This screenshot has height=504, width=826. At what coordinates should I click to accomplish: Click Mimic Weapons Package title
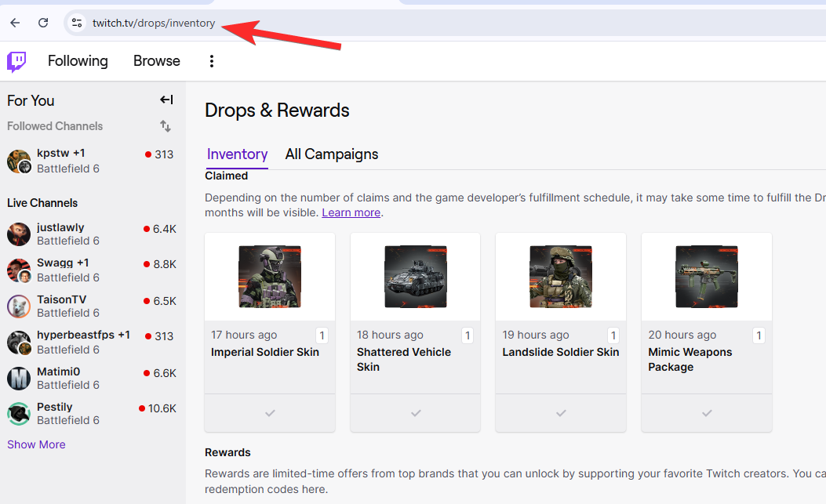click(x=690, y=359)
